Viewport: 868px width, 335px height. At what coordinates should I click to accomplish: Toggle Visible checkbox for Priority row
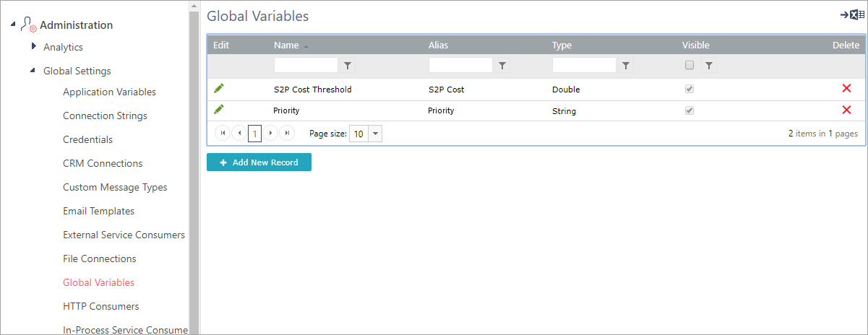pos(689,110)
